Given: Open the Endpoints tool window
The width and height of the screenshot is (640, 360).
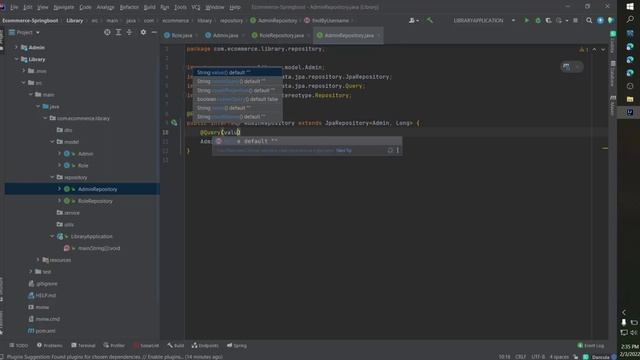Looking at the screenshot, I should click(205, 345).
